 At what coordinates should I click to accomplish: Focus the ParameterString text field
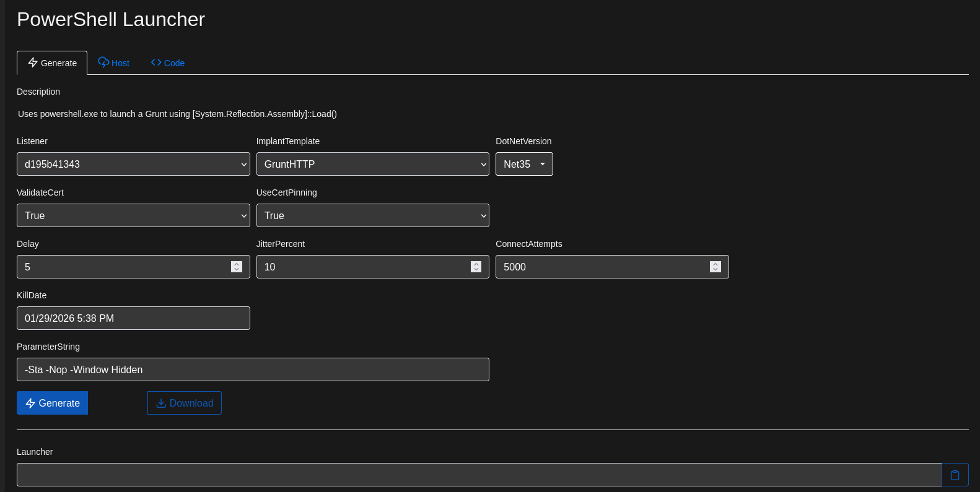(x=253, y=369)
